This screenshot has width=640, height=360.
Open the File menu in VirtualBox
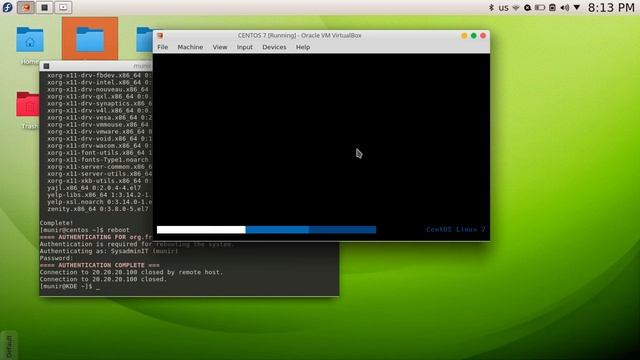point(162,47)
